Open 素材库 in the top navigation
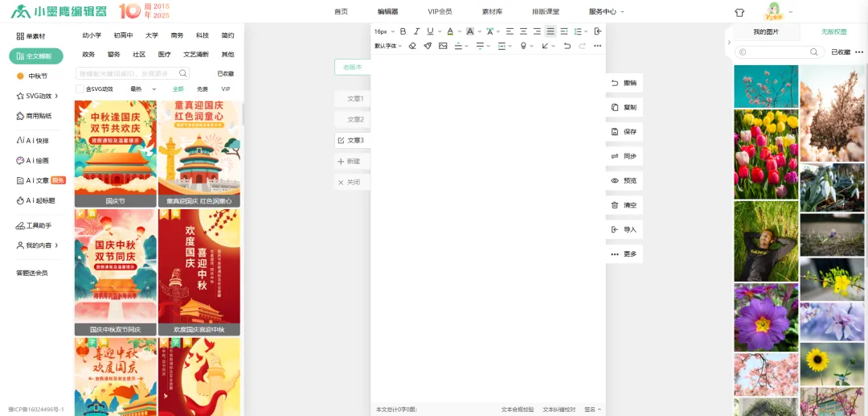 [492, 12]
